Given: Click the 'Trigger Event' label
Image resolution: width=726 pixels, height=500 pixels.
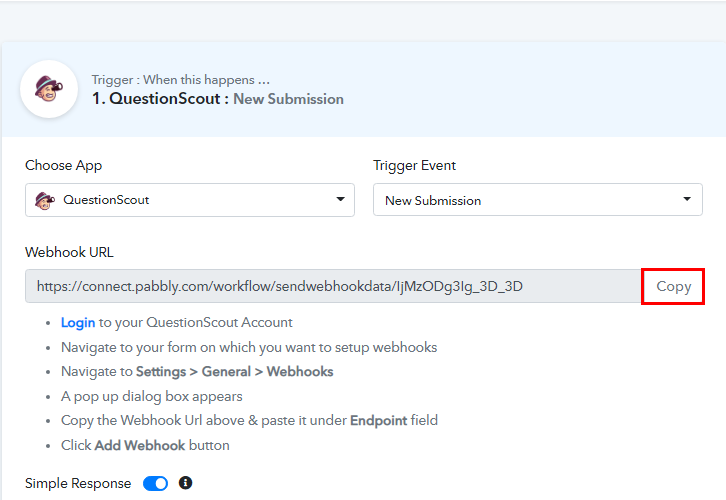Looking at the screenshot, I should click(414, 165).
